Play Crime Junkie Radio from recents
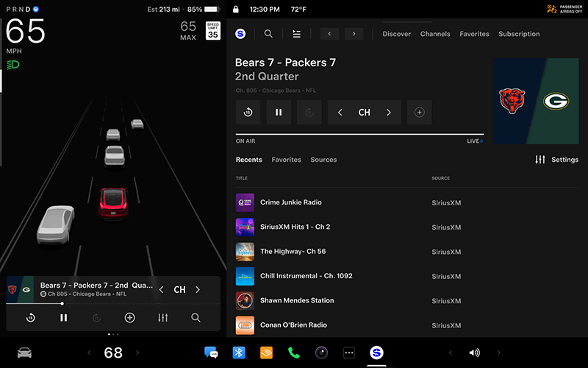The width and height of the screenshot is (588, 368). click(290, 202)
